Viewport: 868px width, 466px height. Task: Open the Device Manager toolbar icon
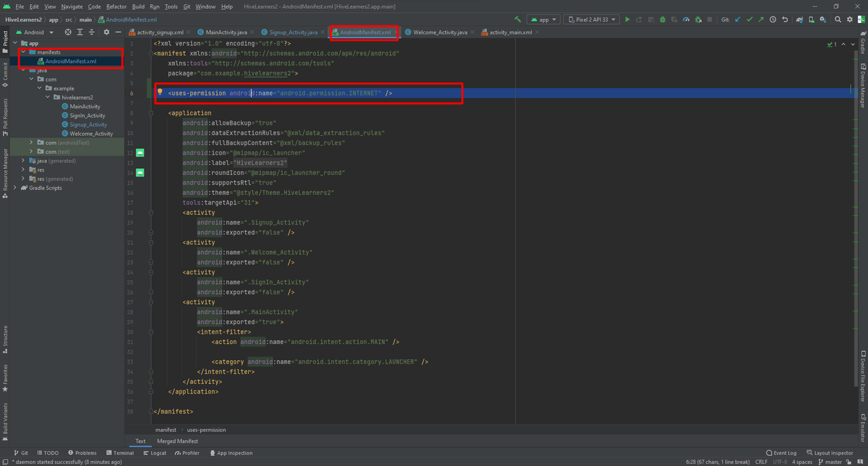click(812, 20)
